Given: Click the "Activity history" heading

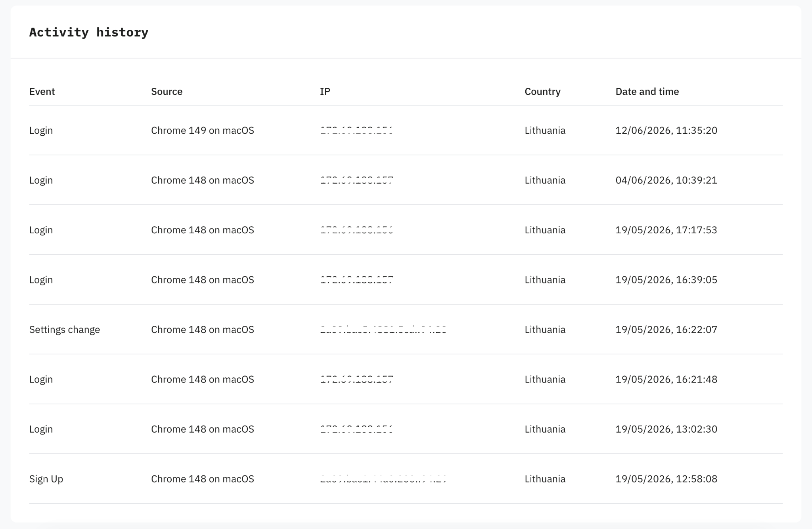Looking at the screenshot, I should [89, 32].
